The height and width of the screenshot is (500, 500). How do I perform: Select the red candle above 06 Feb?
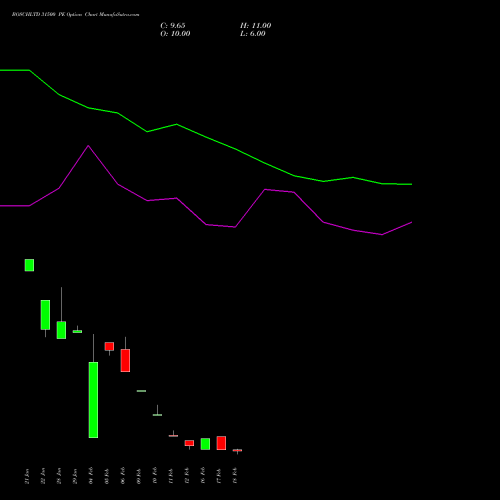[125, 360]
